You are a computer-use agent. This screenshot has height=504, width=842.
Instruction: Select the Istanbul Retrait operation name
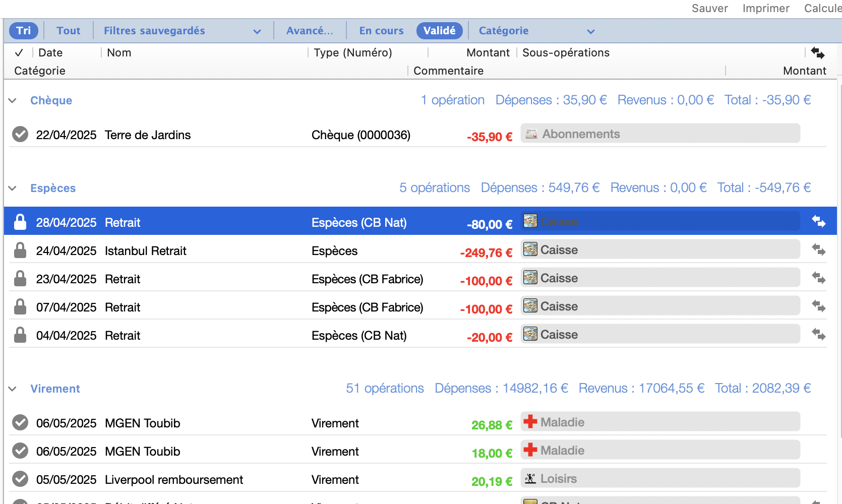(x=146, y=251)
